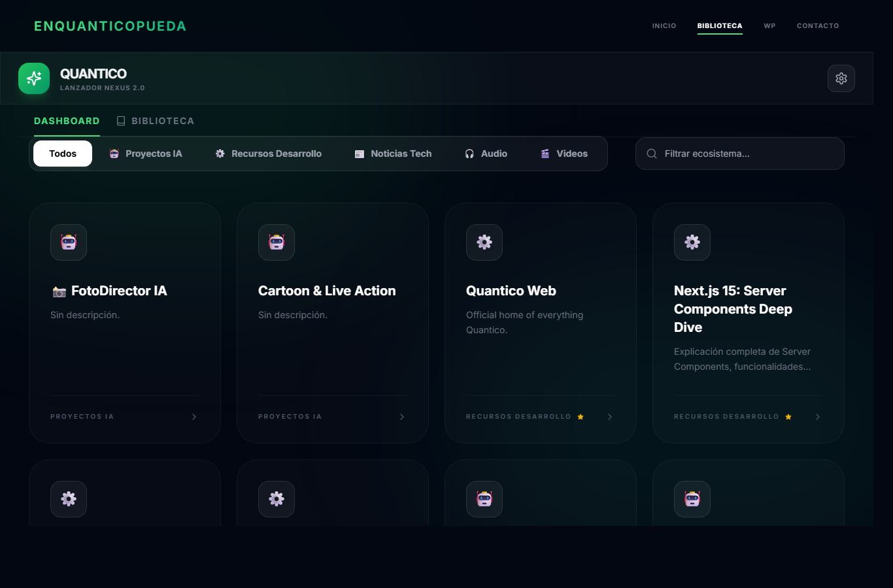
Task: Open Biblioteca in the top navigation
Action: coord(720,26)
